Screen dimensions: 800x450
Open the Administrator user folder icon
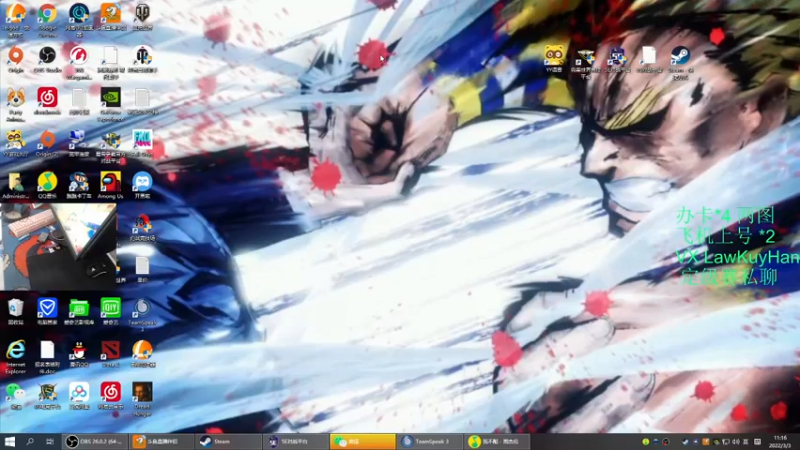(x=16, y=185)
